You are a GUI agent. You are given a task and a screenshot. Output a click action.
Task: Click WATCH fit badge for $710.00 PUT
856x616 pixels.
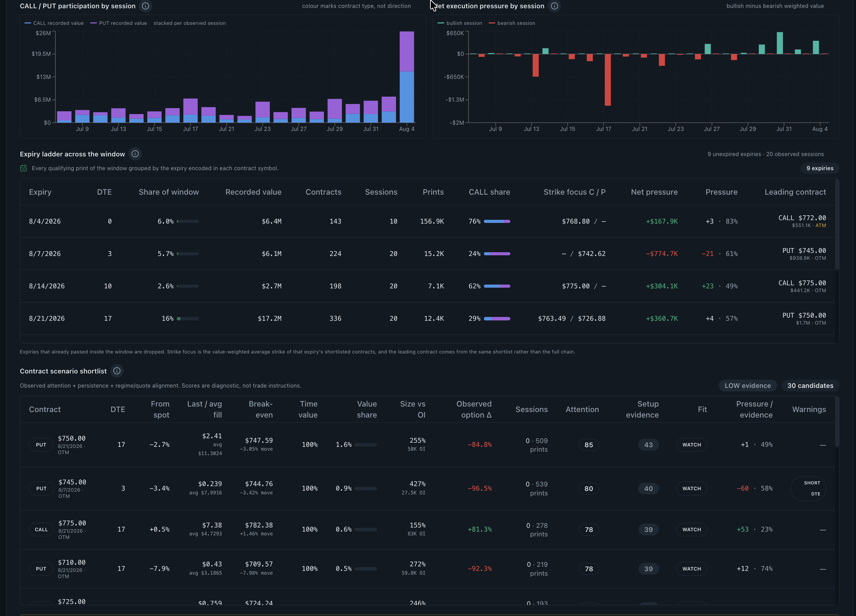691,569
